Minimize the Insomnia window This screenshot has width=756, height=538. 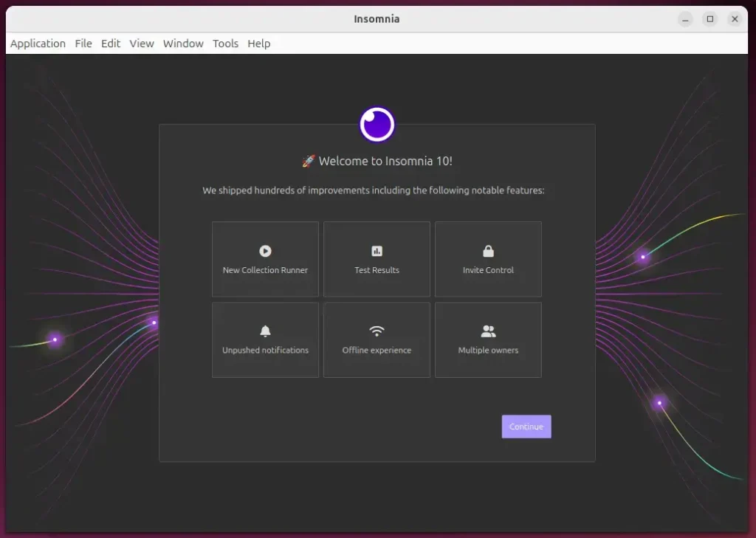(685, 19)
